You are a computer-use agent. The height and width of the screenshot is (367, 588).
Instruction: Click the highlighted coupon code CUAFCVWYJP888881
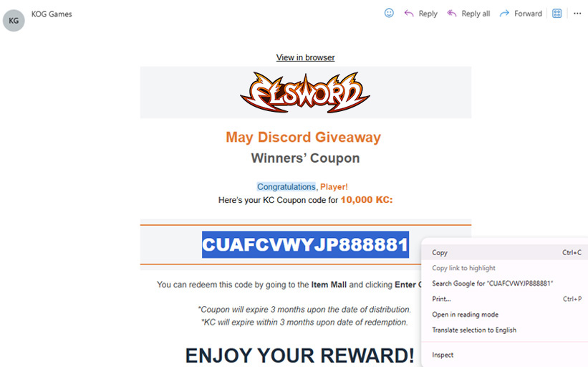click(x=305, y=244)
